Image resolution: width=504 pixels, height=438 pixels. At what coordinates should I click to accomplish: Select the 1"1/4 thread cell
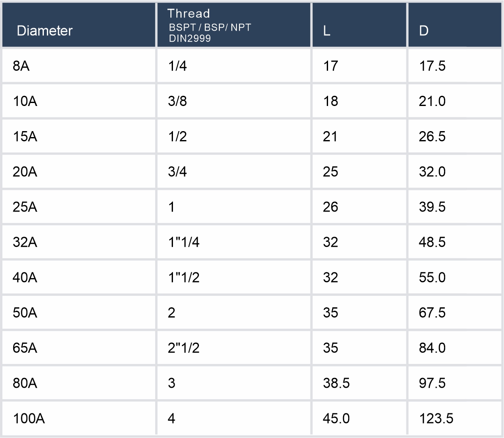184,243
